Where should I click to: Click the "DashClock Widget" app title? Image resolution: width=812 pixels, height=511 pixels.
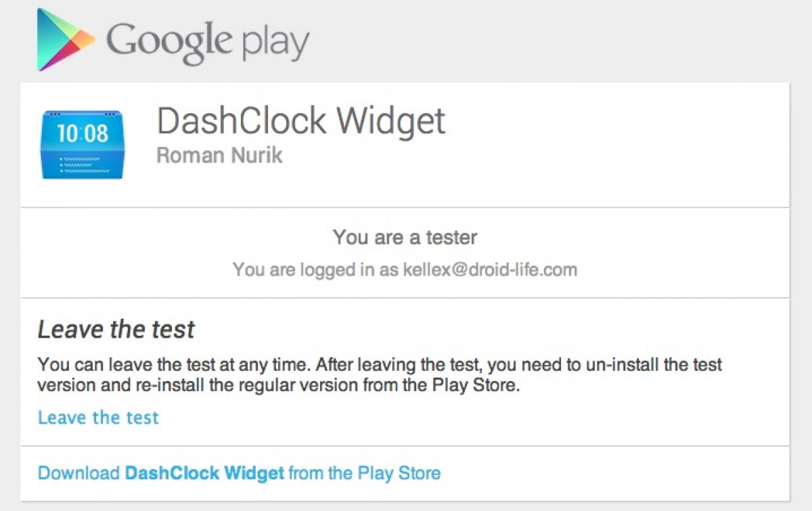[301, 121]
